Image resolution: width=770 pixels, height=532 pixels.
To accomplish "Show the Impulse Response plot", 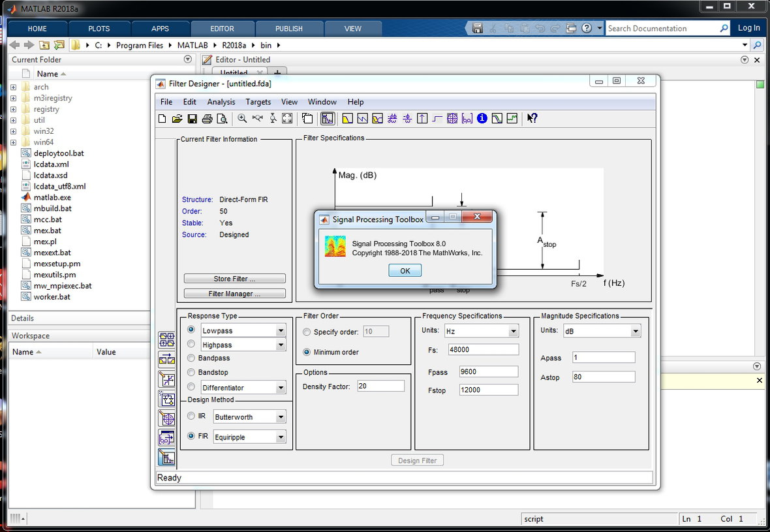I will [x=422, y=118].
